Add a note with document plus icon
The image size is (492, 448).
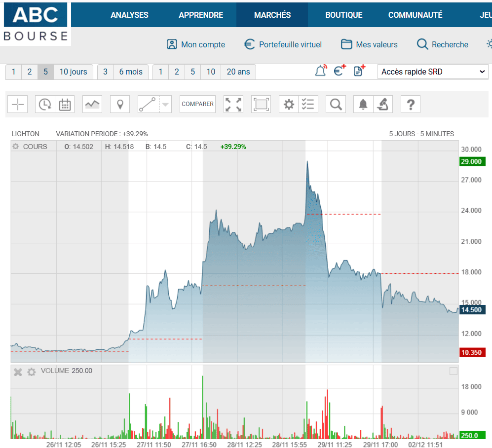click(359, 71)
